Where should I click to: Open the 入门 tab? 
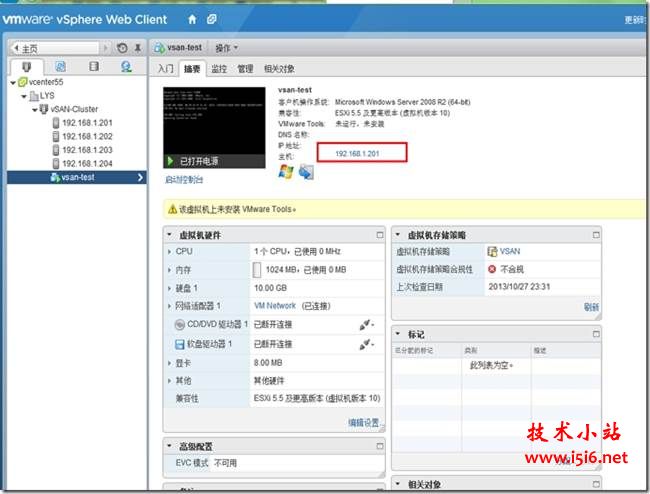165,69
